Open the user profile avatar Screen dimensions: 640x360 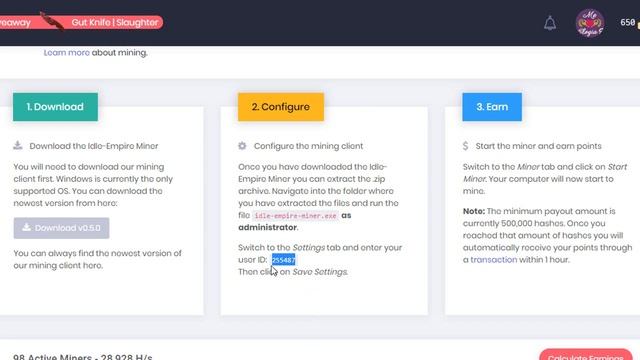(590, 23)
